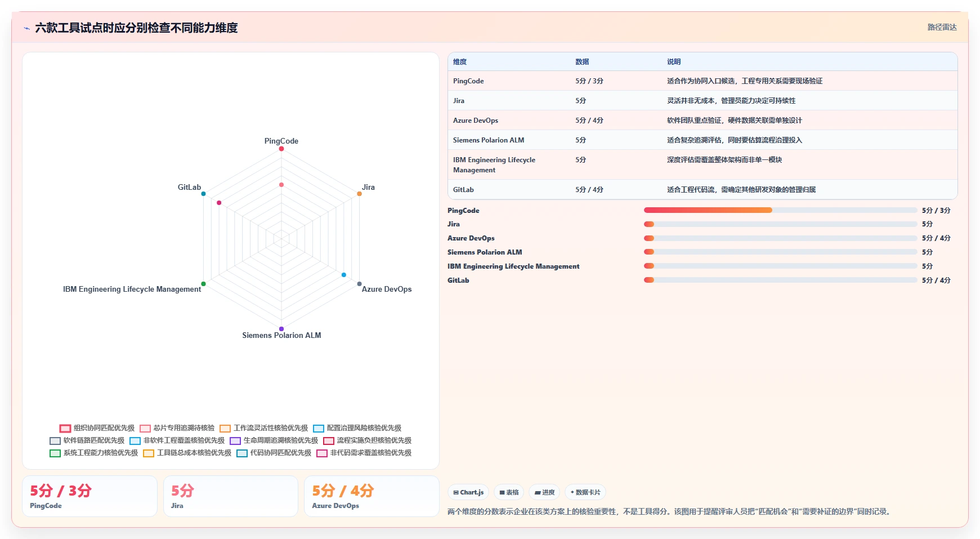Click the blue icon beside the page title

(26, 28)
